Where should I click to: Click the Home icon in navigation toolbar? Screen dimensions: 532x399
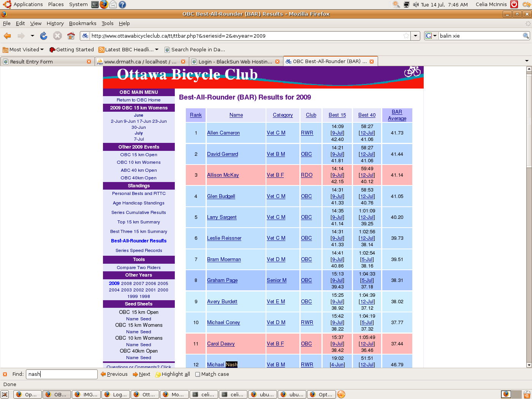(x=71, y=36)
